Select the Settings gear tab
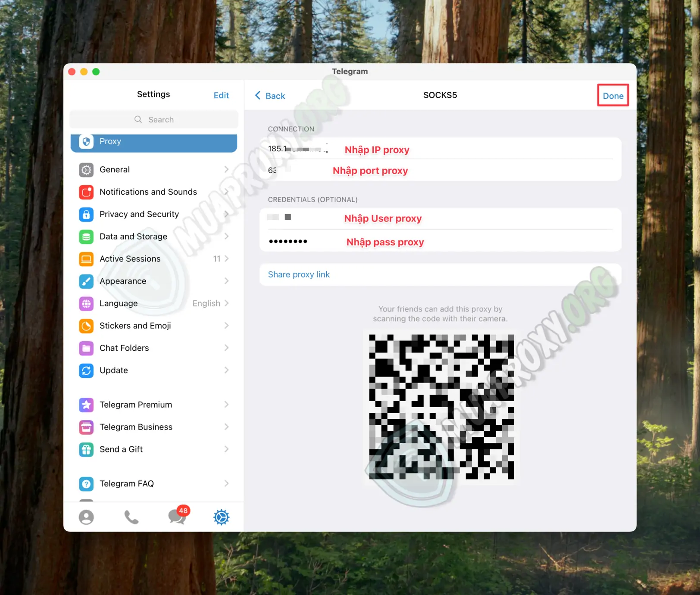Viewport: 700px width, 595px height. (x=222, y=517)
